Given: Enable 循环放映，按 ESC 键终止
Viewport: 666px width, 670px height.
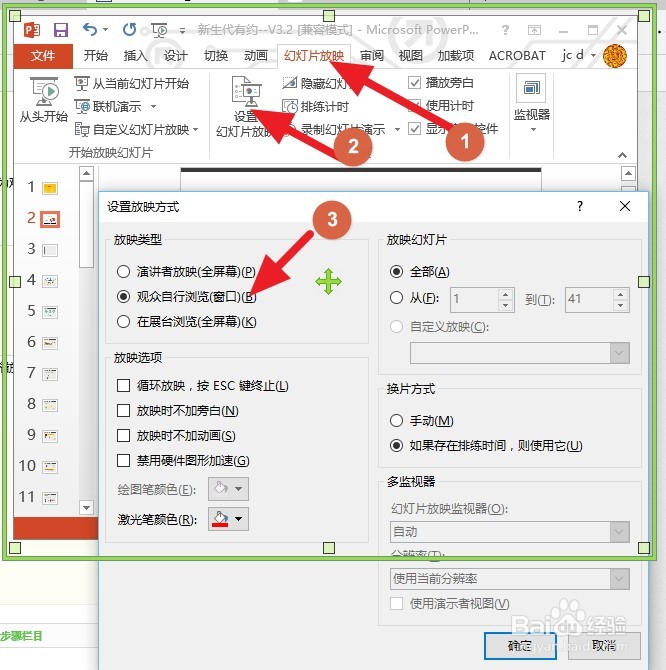Looking at the screenshot, I should (x=123, y=385).
